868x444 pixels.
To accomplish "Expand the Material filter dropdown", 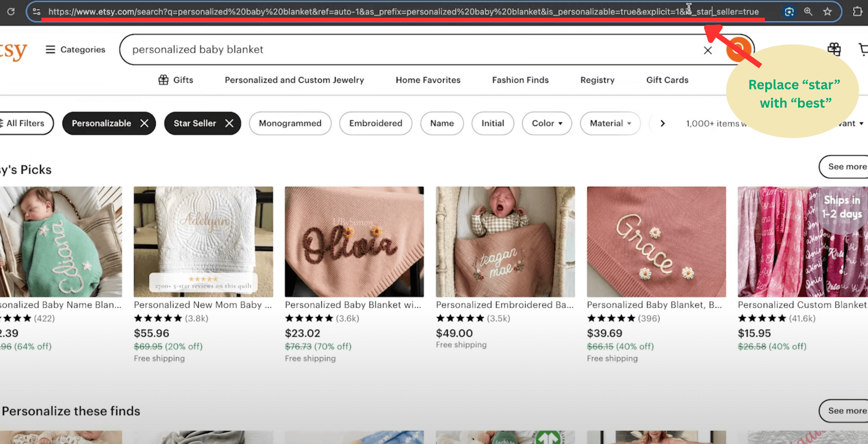I will pos(610,124).
